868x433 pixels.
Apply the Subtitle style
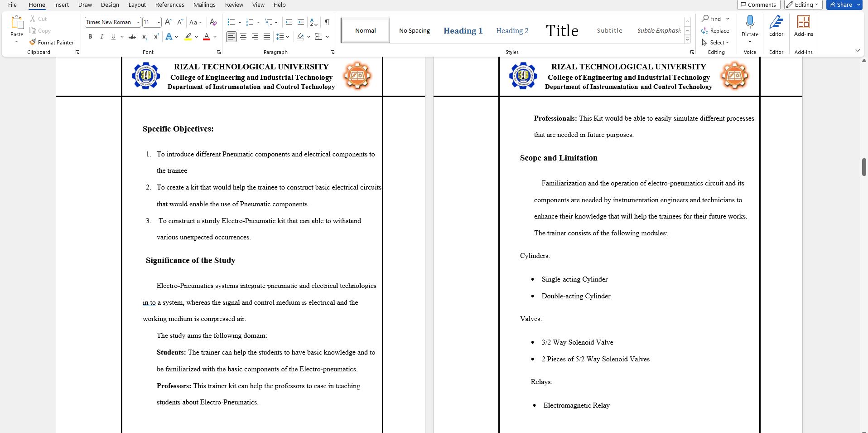tap(609, 30)
